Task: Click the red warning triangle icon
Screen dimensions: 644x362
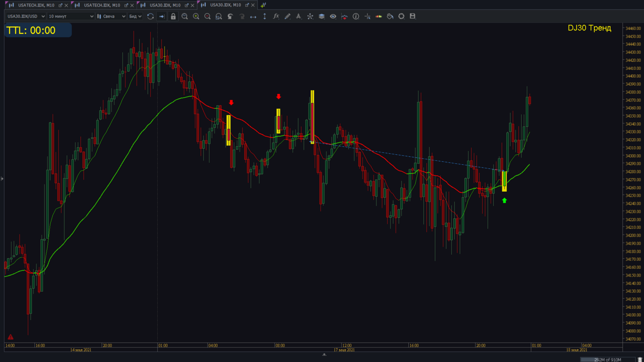Action: [10, 337]
